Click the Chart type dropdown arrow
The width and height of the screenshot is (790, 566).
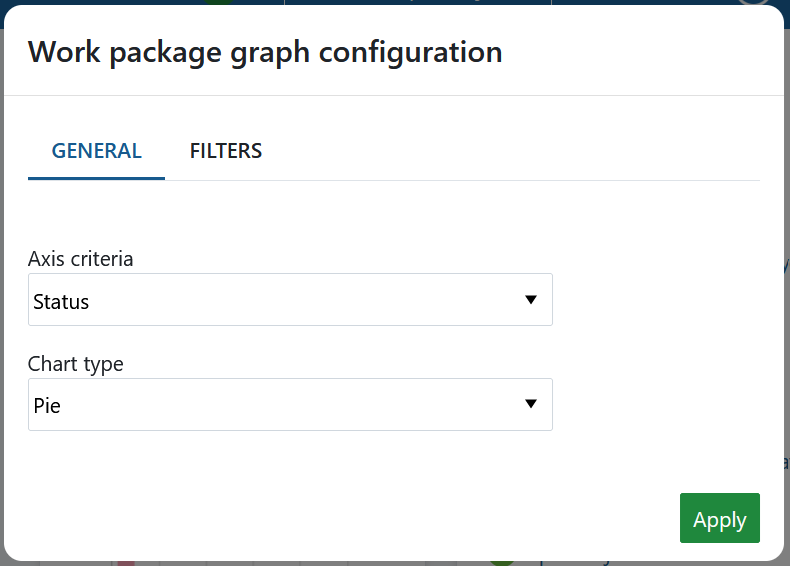point(531,404)
